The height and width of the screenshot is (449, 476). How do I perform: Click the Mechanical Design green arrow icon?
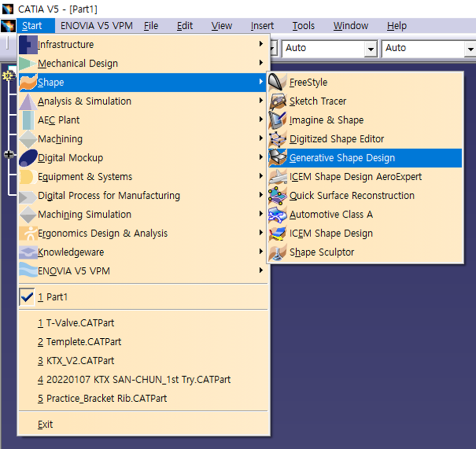tap(28, 63)
